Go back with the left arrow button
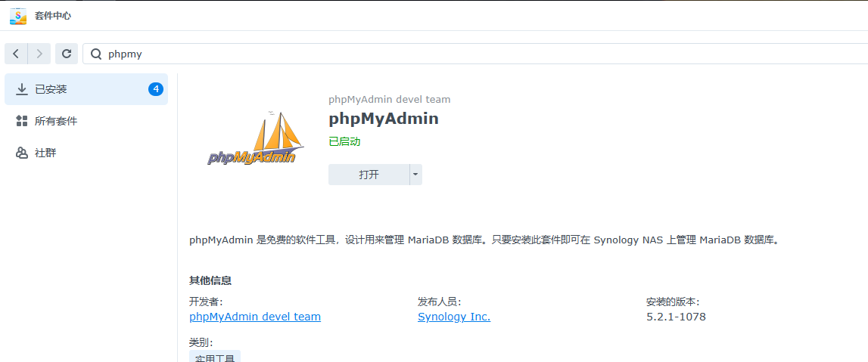The image size is (868, 362). pyautogui.click(x=16, y=54)
